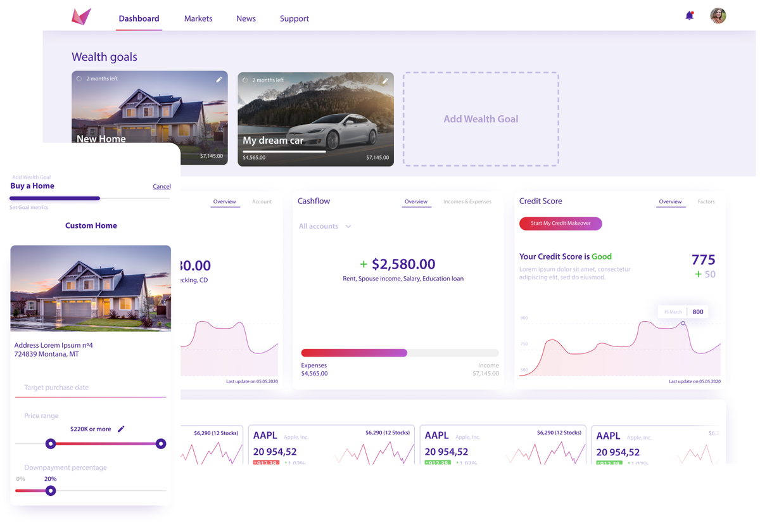Click Income $7,145.00 label under bar
This screenshot has width=760, height=532.
point(486,369)
